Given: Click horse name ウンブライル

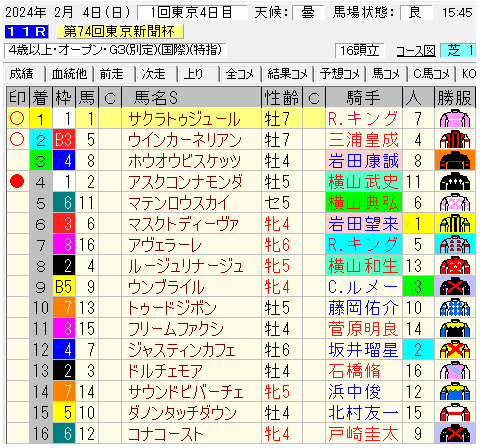Looking at the screenshot, I should [166, 287].
